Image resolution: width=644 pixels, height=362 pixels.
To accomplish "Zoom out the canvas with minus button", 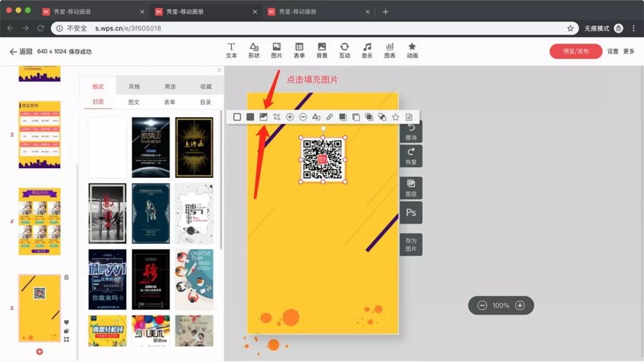I will (x=482, y=305).
